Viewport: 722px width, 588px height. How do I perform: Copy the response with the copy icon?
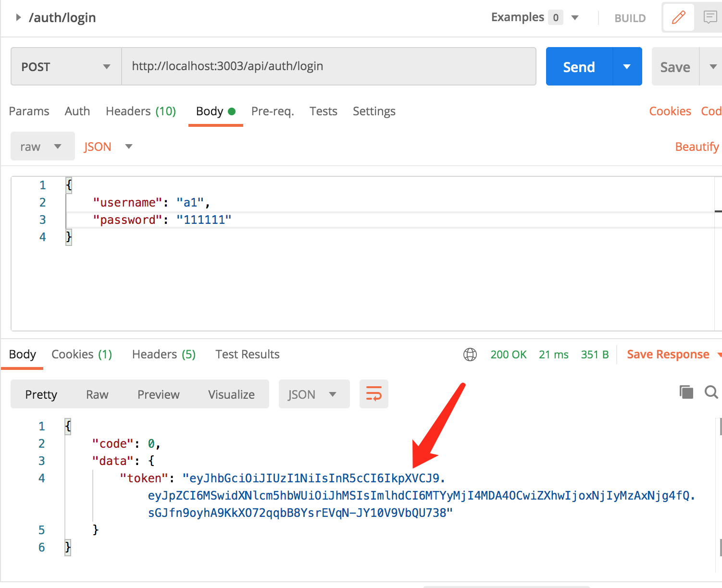coord(686,392)
